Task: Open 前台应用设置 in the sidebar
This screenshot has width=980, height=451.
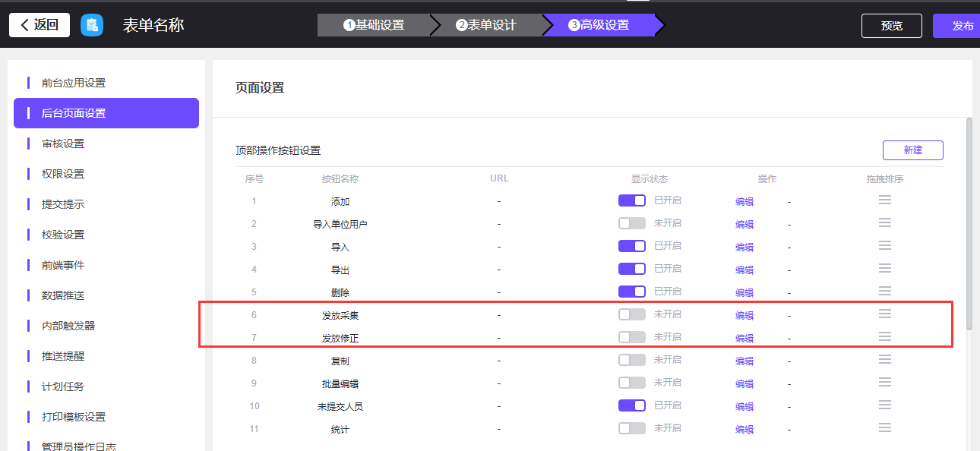Action: point(106,83)
